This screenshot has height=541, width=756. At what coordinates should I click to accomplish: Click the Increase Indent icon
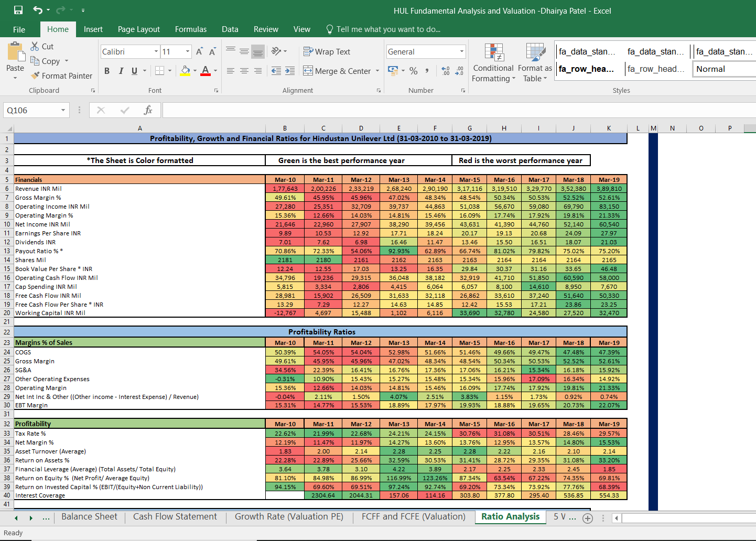point(290,71)
